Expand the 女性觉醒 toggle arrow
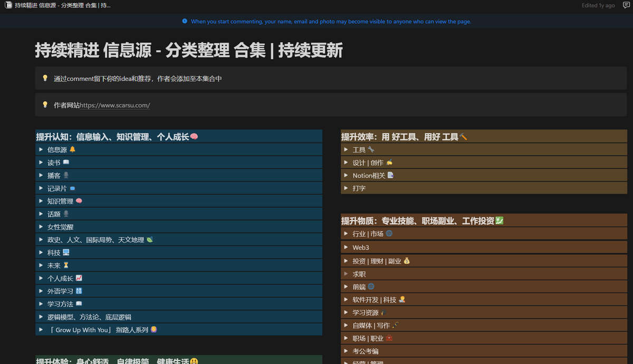This screenshot has height=364, width=633. click(41, 227)
